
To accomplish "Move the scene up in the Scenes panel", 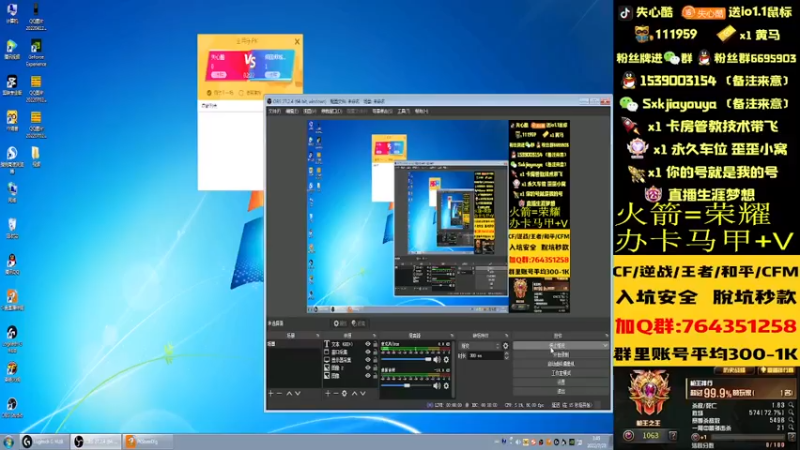I will [x=289, y=393].
